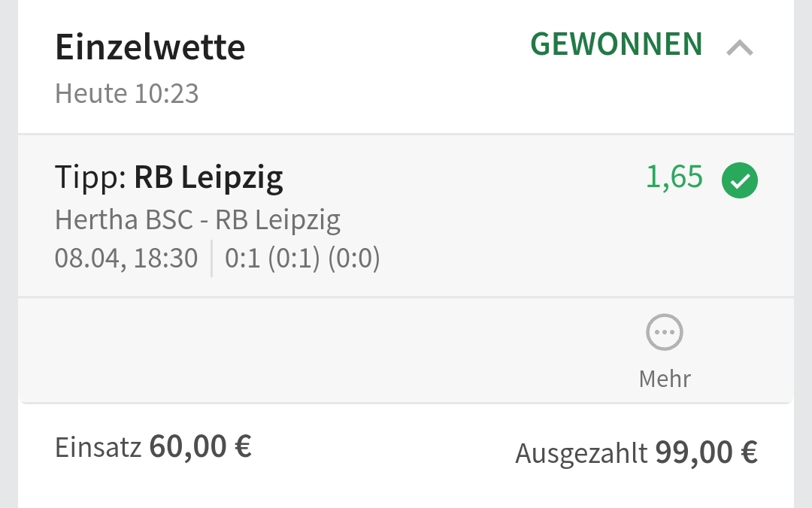Collapse the Einzelwette bet details chevron
Viewport: 812px width, 508px height.
coord(740,49)
